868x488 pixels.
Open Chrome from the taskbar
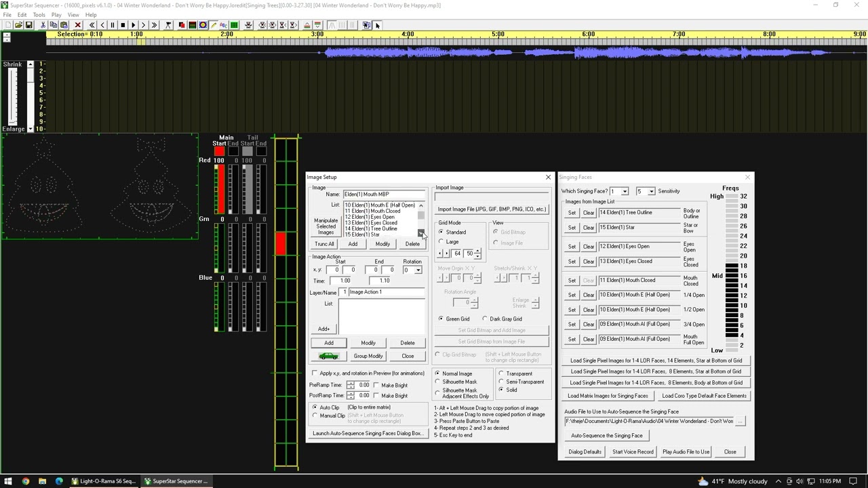[x=25, y=481]
